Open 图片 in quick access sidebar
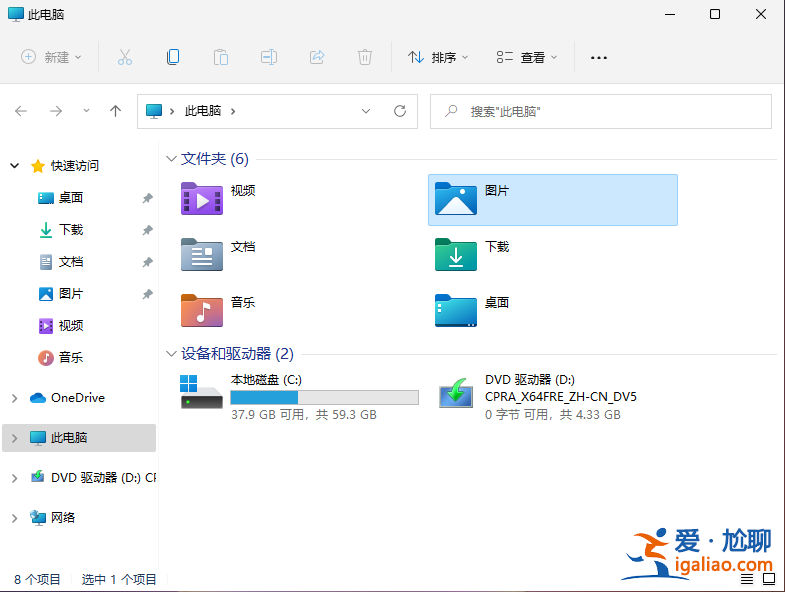 pos(70,294)
